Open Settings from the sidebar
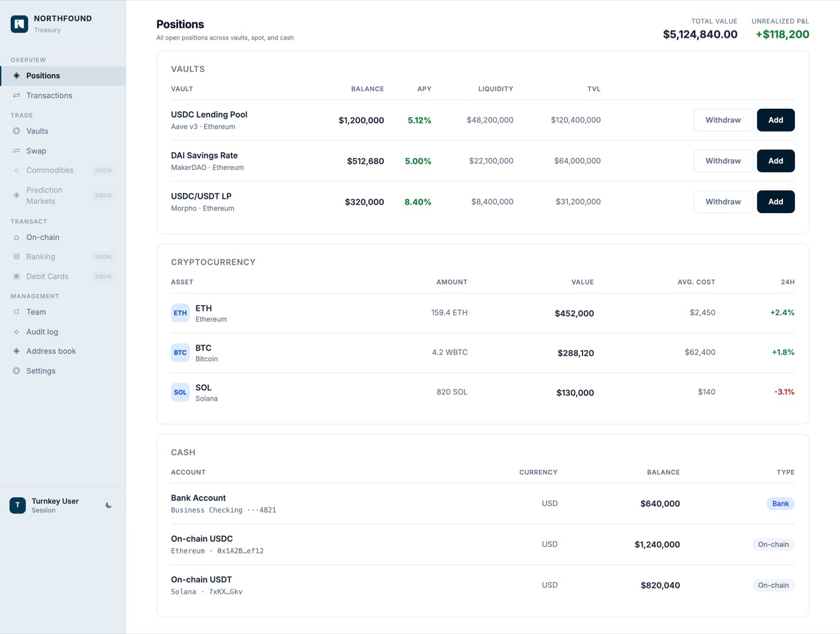 [x=63, y=371]
